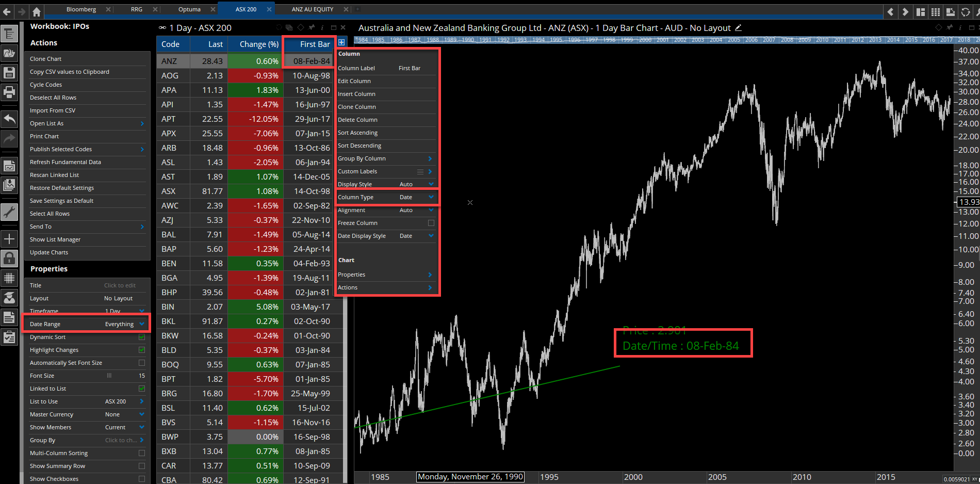Switch to the RRG tab

(x=137, y=9)
